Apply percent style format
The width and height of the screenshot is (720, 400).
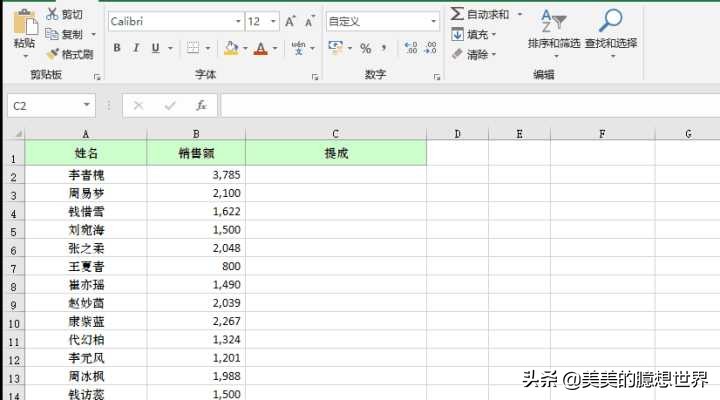pyautogui.click(x=366, y=48)
